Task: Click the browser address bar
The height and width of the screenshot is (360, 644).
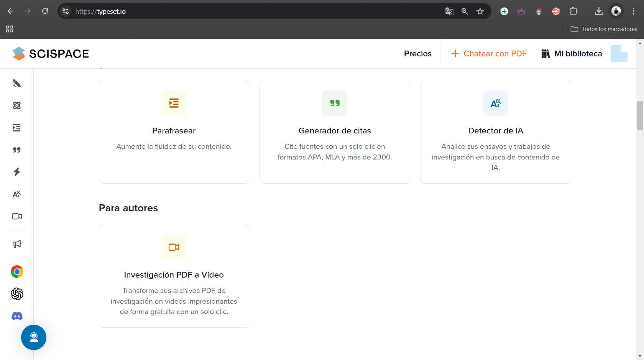Action: (x=253, y=12)
